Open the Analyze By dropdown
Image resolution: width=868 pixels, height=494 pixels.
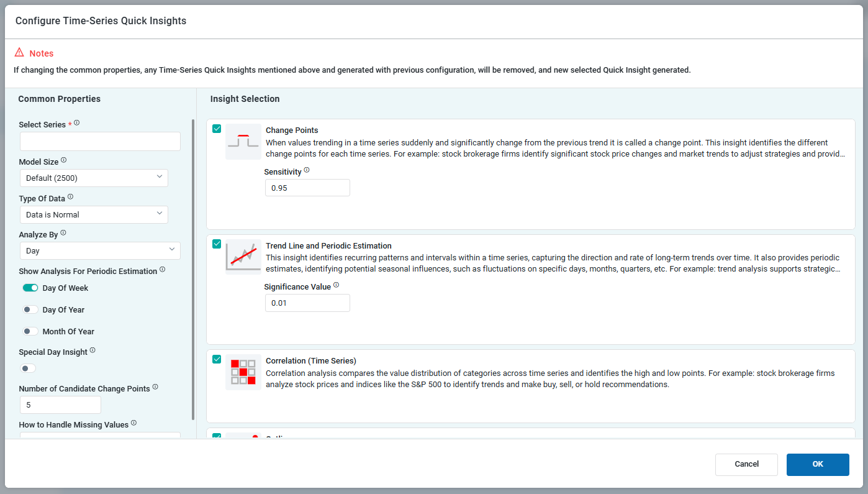click(100, 250)
